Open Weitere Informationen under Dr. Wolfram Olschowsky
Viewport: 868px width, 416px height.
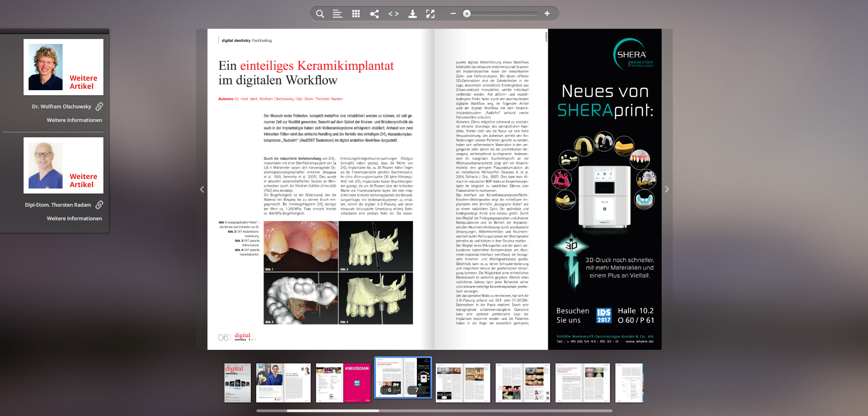point(74,120)
